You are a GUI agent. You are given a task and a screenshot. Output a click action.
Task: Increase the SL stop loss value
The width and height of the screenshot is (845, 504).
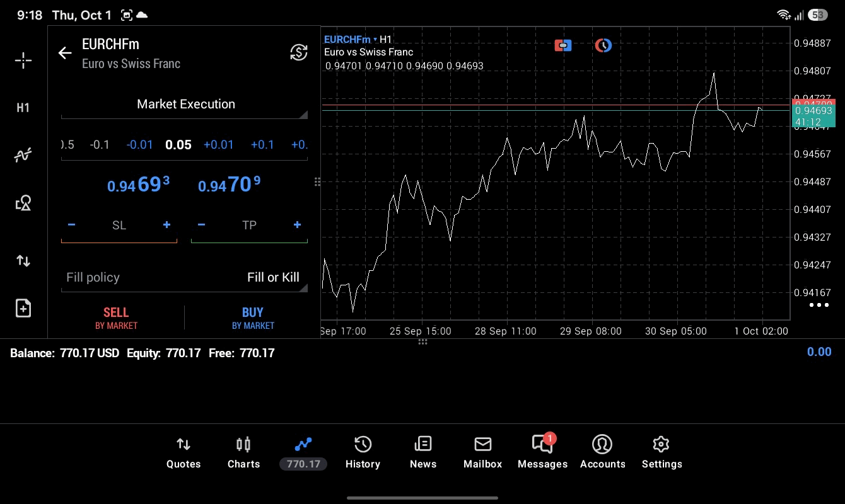[x=166, y=225]
